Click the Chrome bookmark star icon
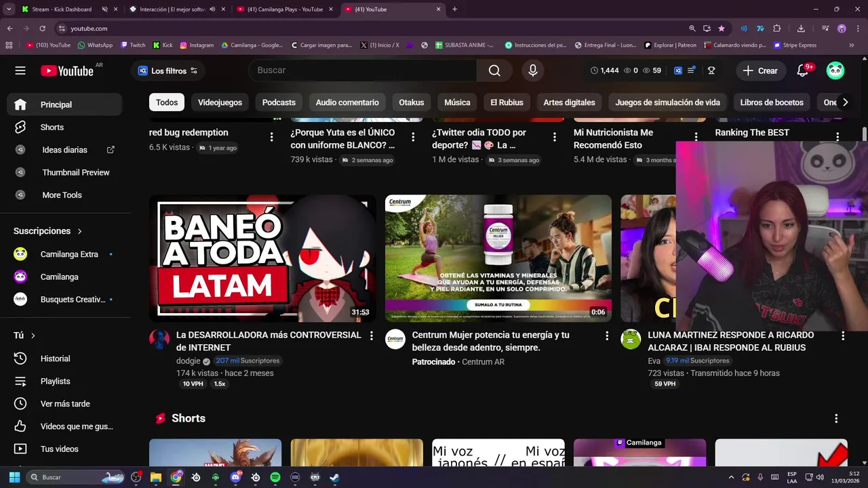The width and height of the screenshot is (868, 488). coord(722,28)
